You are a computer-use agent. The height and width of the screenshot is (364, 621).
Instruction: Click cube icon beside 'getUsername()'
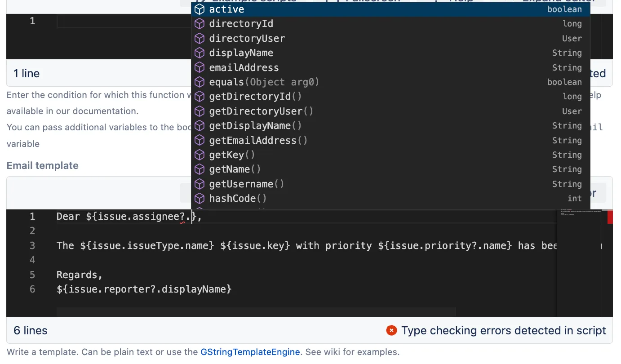point(200,184)
